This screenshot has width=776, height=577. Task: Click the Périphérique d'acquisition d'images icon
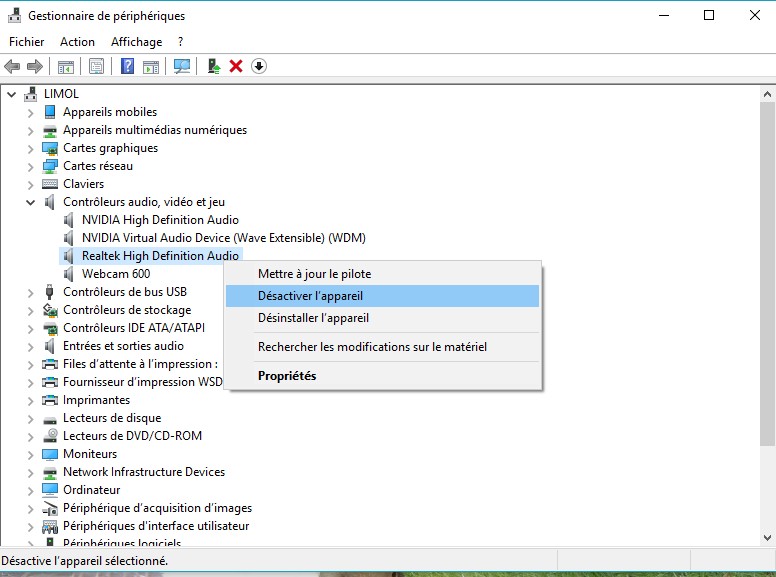pos(50,508)
